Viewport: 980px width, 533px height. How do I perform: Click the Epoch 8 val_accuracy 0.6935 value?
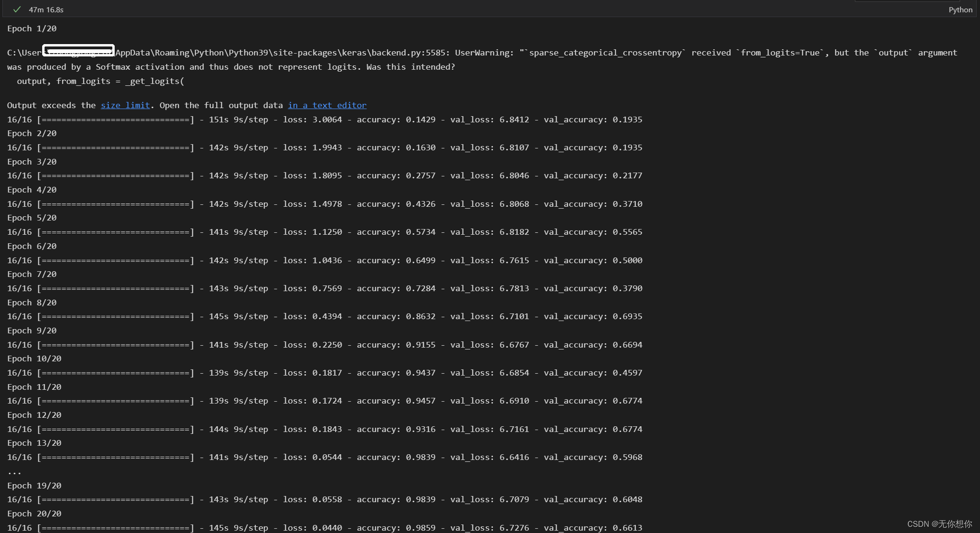coord(627,316)
